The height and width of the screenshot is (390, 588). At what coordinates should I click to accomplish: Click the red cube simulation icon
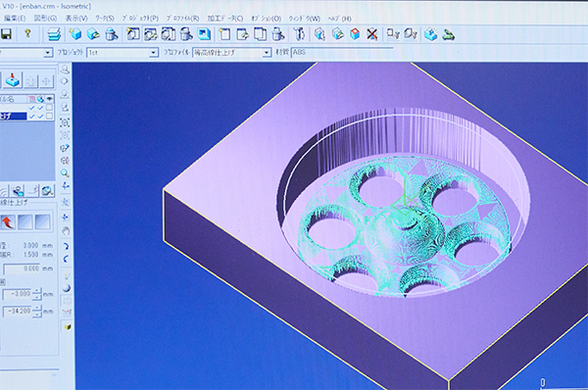[x=355, y=34]
